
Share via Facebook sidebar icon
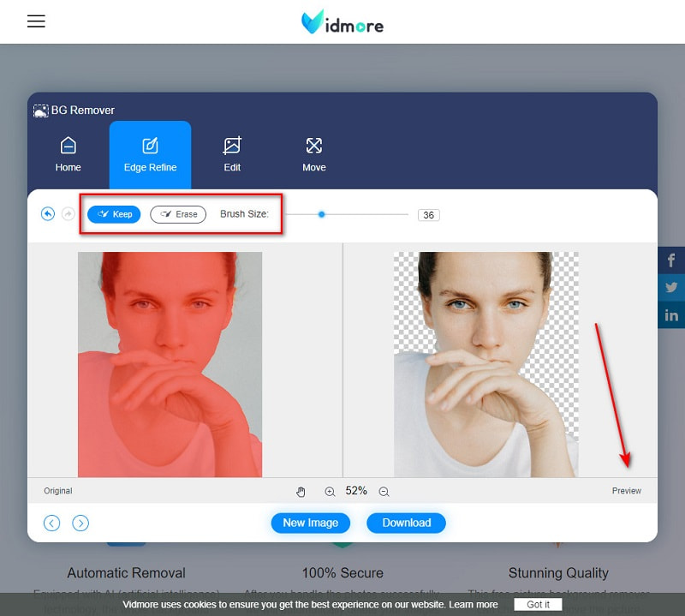point(671,260)
